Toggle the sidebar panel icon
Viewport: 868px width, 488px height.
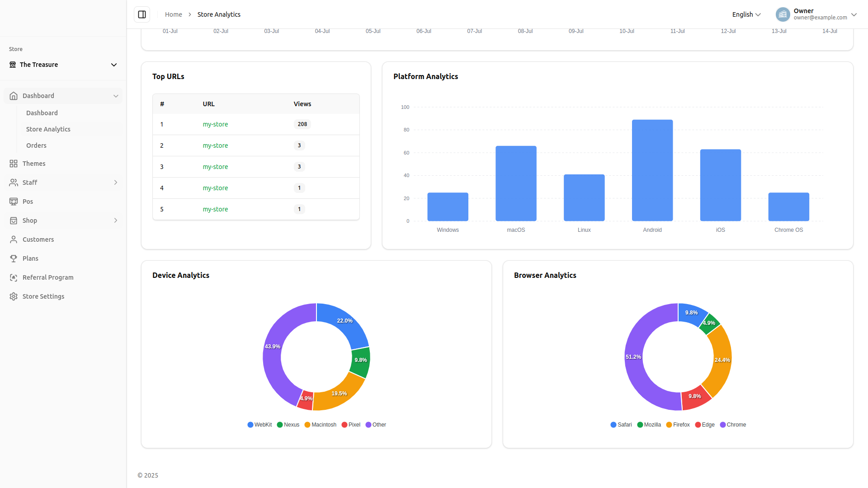[142, 14]
